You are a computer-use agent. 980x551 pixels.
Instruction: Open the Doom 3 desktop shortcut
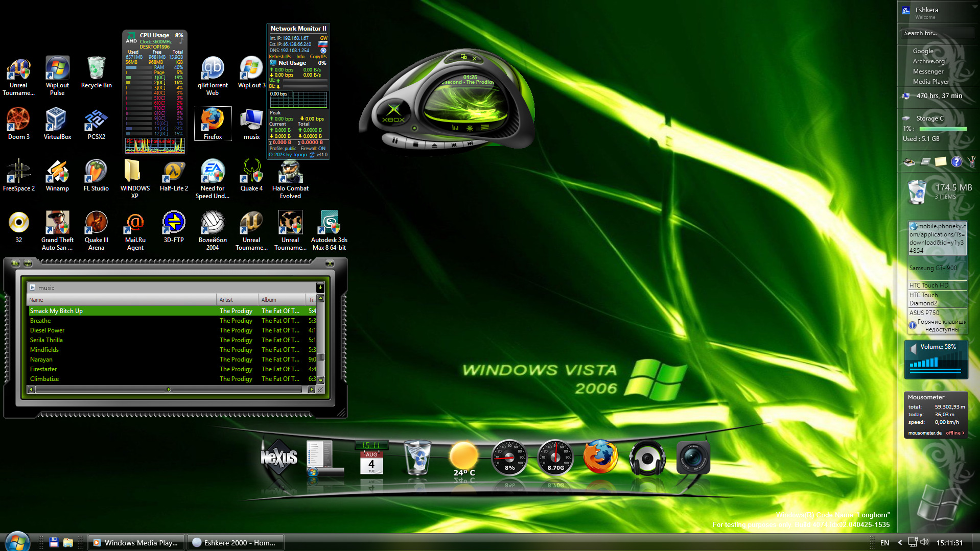click(18, 123)
